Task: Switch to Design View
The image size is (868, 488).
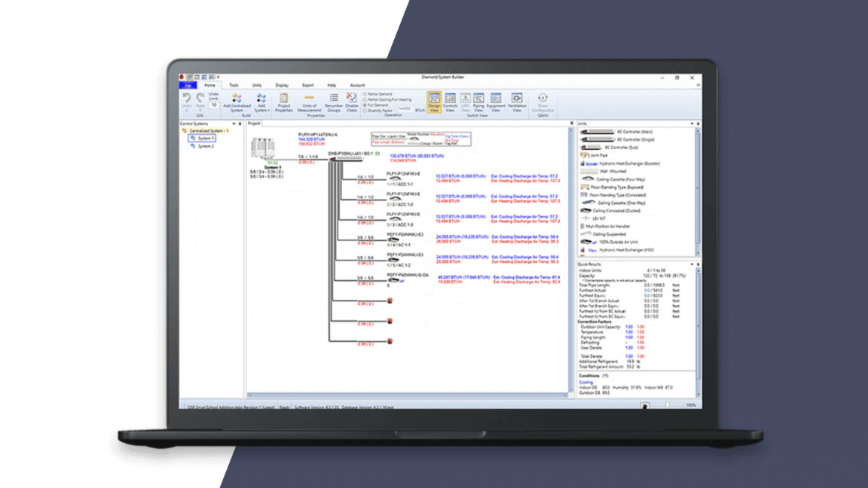Action: pyautogui.click(x=434, y=103)
